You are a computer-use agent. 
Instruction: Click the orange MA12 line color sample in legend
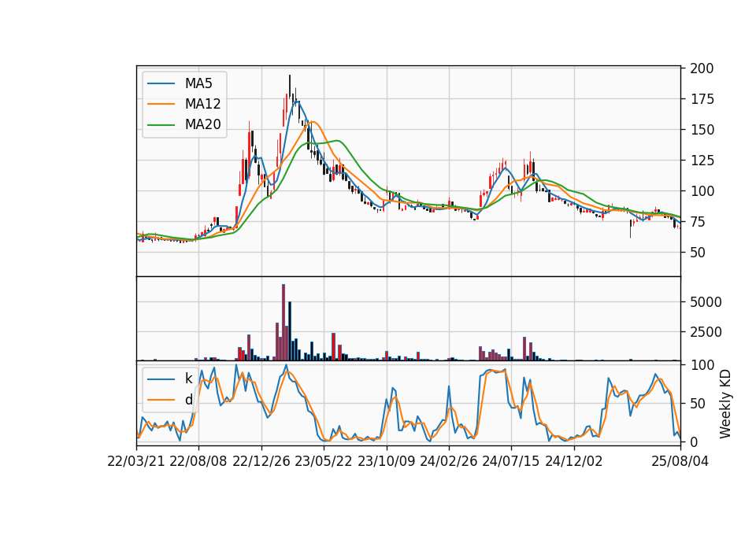(161, 104)
